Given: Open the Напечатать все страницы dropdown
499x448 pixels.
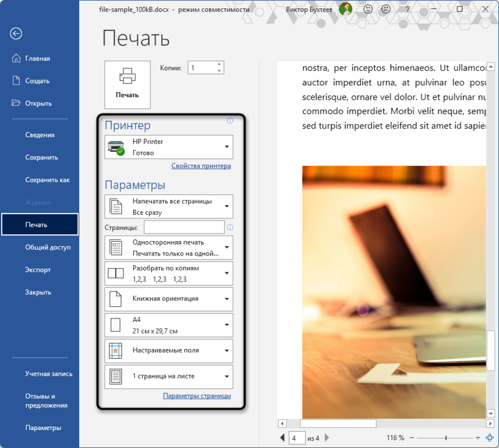Looking at the screenshot, I should click(169, 206).
